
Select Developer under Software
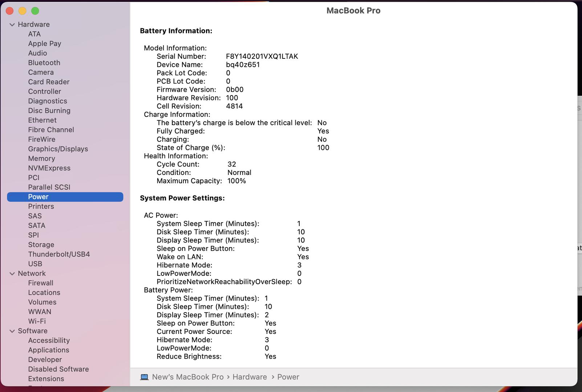coord(45,360)
